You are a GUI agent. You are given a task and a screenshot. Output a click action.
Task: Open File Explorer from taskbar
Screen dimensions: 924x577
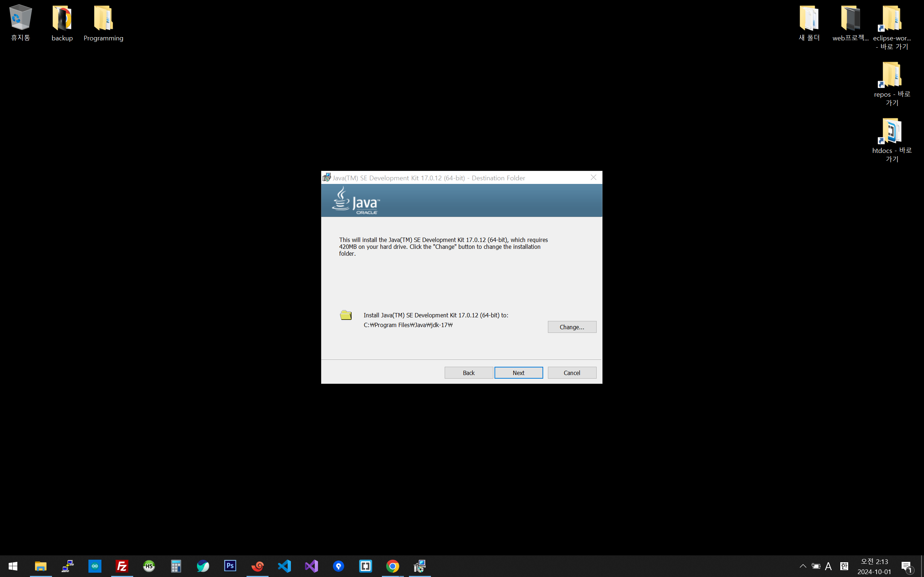pos(41,566)
